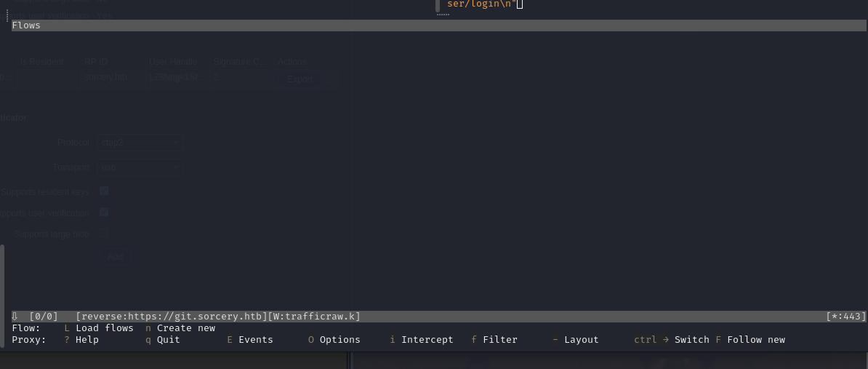Screen dimensions: 868x369
Task: Open the Transport usb dropdown in background panel
Action: pyautogui.click(x=140, y=167)
